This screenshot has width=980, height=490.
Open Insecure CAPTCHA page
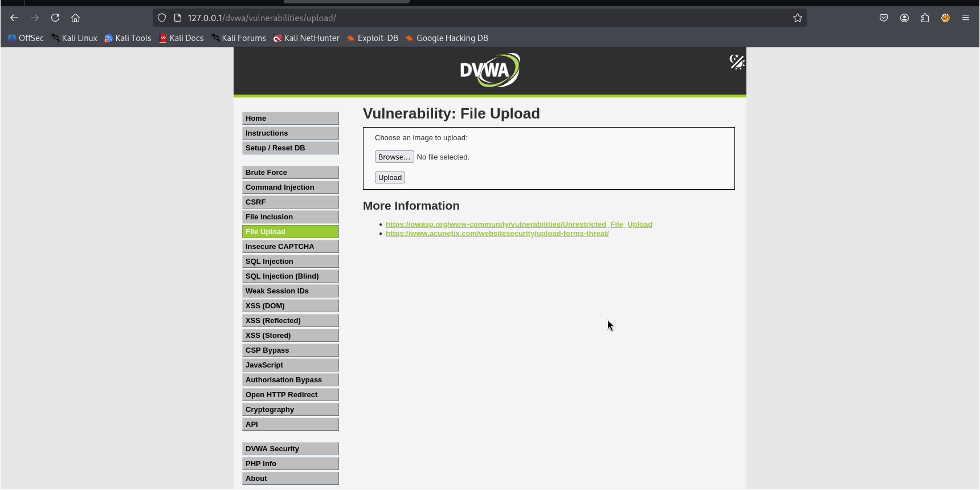click(x=291, y=246)
